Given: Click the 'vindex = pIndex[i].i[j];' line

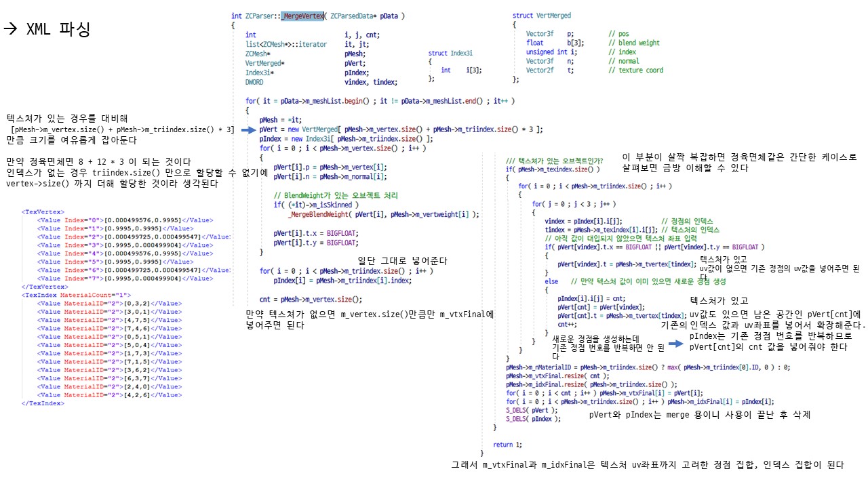Looking at the screenshot, I should click(583, 221).
